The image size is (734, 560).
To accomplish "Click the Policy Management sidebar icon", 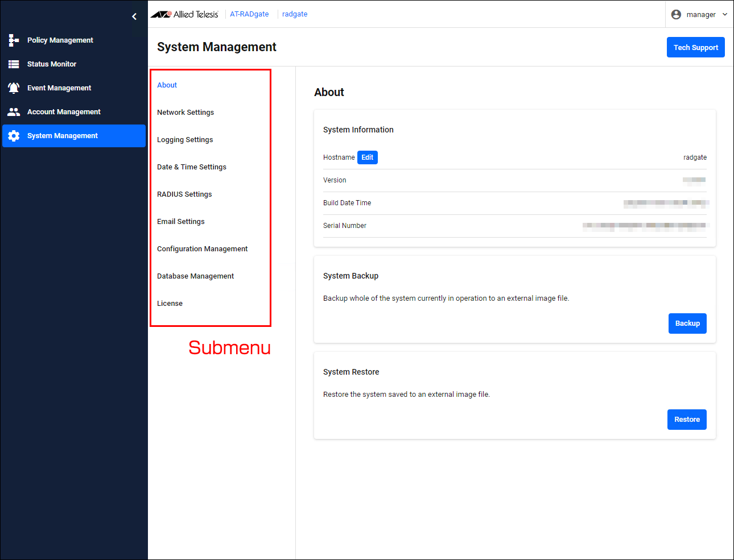I will click(14, 40).
